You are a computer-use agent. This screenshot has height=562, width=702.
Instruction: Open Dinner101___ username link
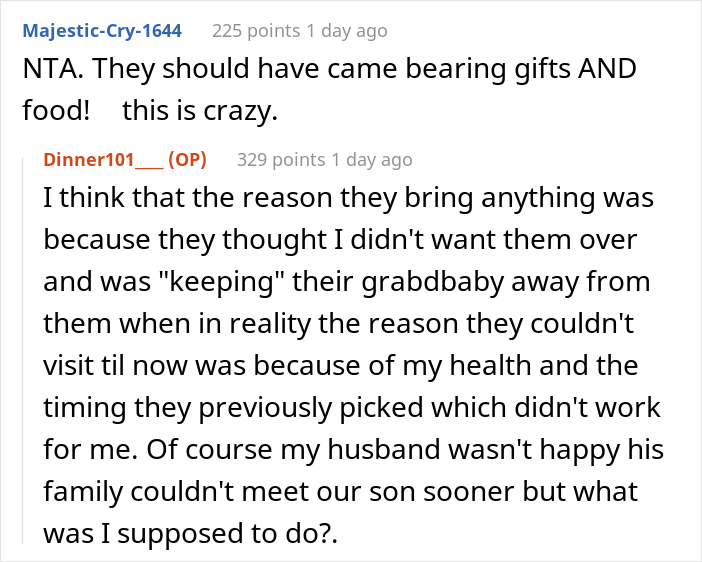pos(103,160)
